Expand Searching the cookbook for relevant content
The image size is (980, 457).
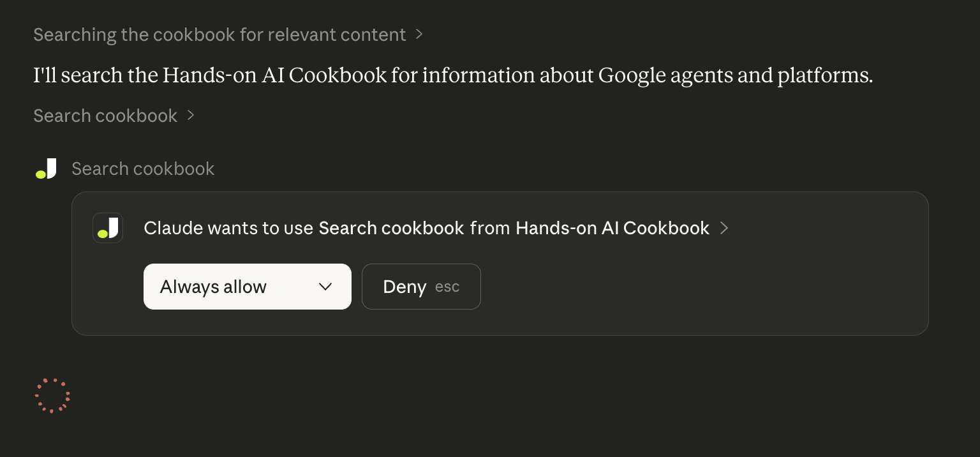click(419, 34)
